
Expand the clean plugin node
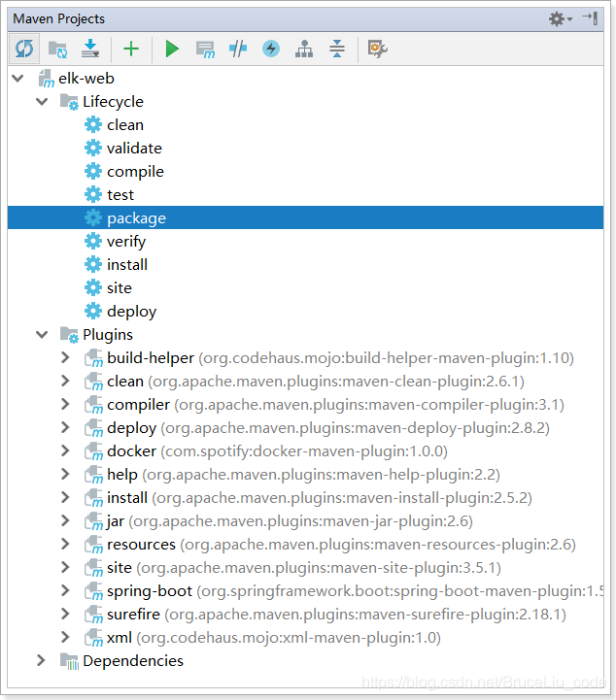[x=65, y=381]
